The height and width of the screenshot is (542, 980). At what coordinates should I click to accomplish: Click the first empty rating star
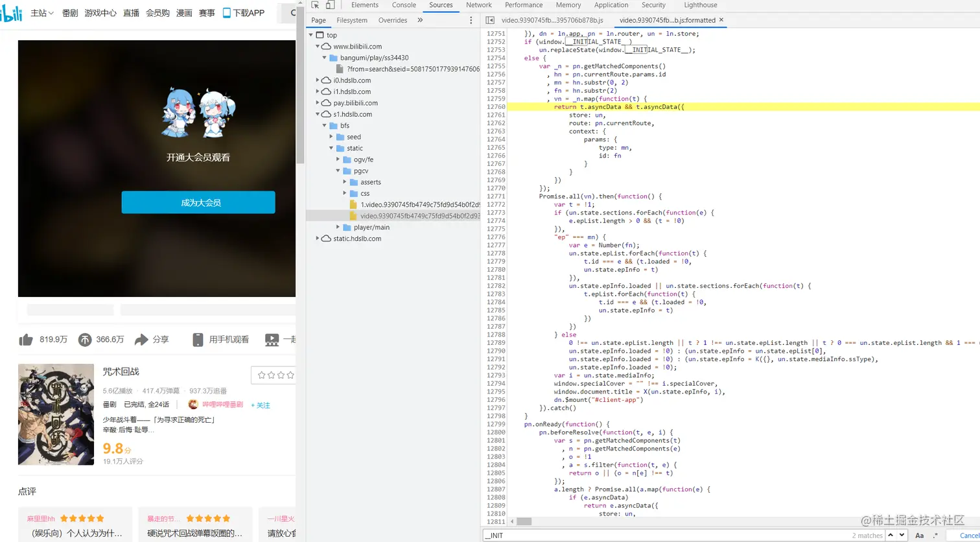pyautogui.click(x=261, y=375)
